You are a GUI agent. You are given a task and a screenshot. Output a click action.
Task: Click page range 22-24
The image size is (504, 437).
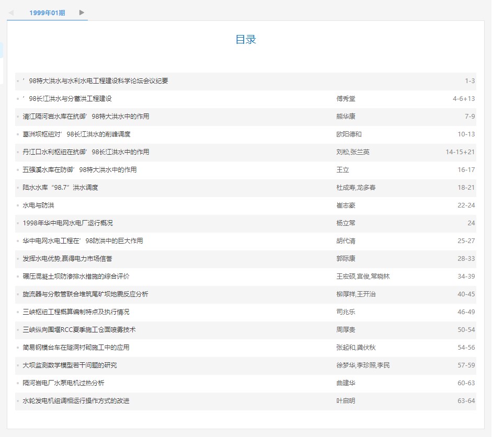(466, 205)
